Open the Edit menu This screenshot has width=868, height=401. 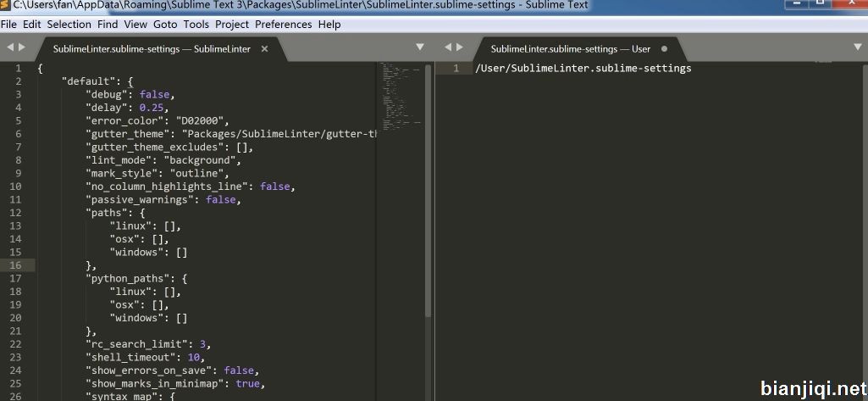click(32, 25)
